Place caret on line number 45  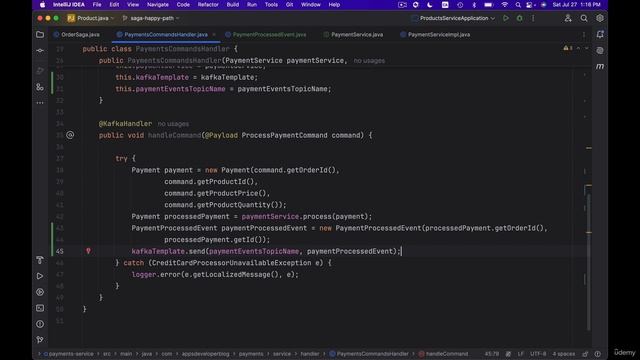[x=60, y=251]
